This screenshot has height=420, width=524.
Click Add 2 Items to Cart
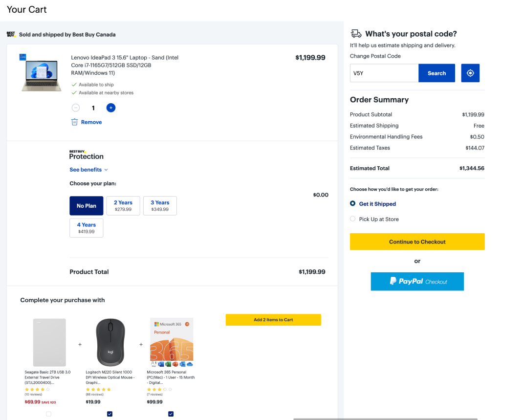[x=273, y=320]
